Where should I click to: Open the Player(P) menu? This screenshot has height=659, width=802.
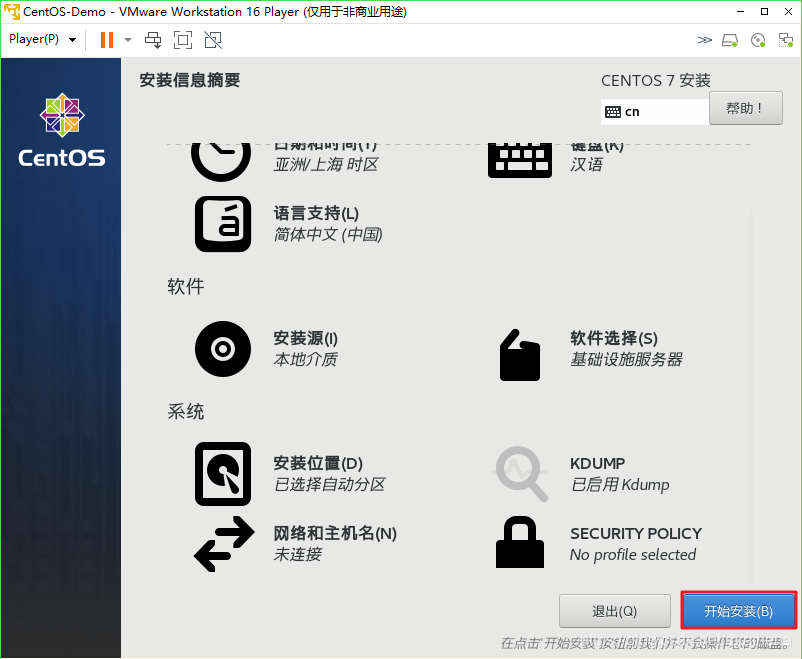42,39
